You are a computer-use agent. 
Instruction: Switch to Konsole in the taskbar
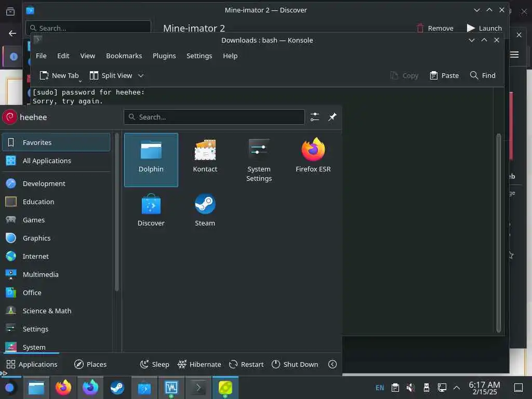pos(198,388)
